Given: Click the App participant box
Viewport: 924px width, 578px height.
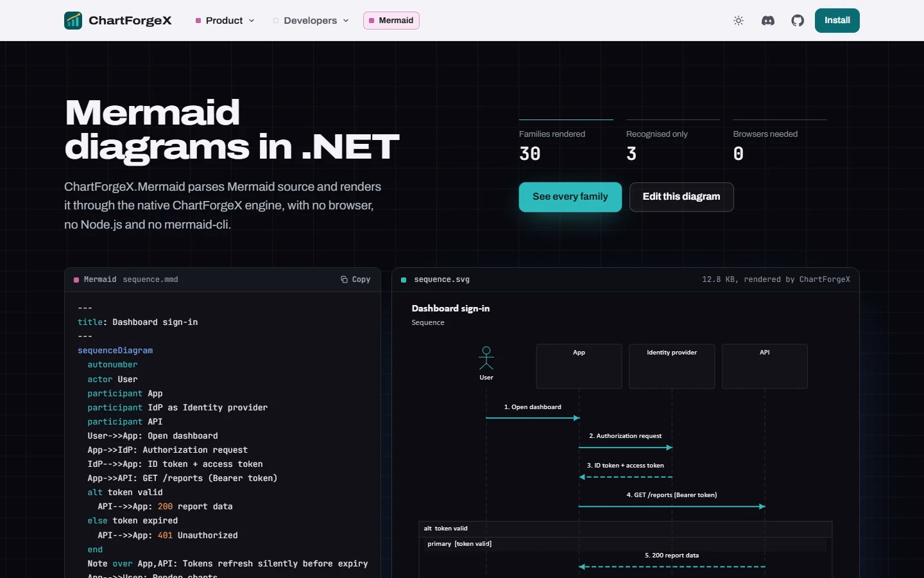Looking at the screenshot, I should [x=579, y=366].
